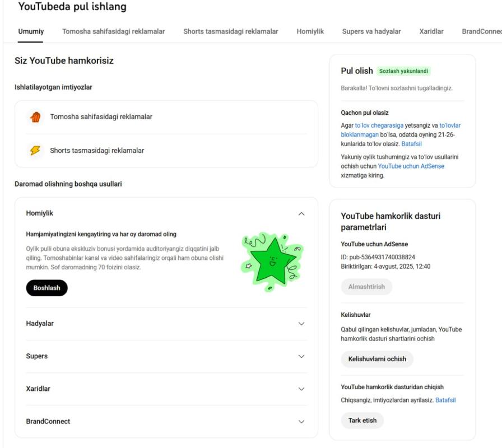Click the Kelishuvlarni ochish button

coord(377,359)
